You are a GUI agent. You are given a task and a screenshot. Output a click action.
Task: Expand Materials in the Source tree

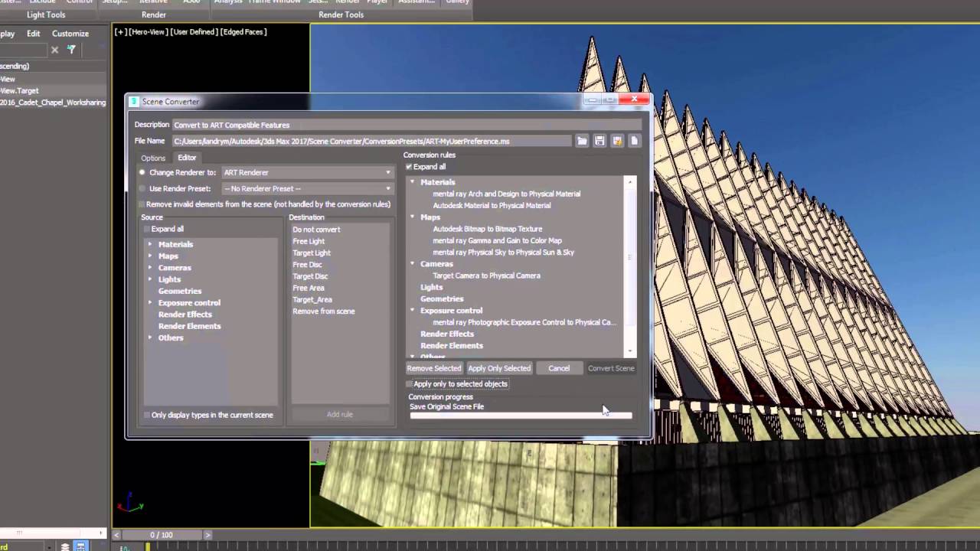tap(150, 244)
